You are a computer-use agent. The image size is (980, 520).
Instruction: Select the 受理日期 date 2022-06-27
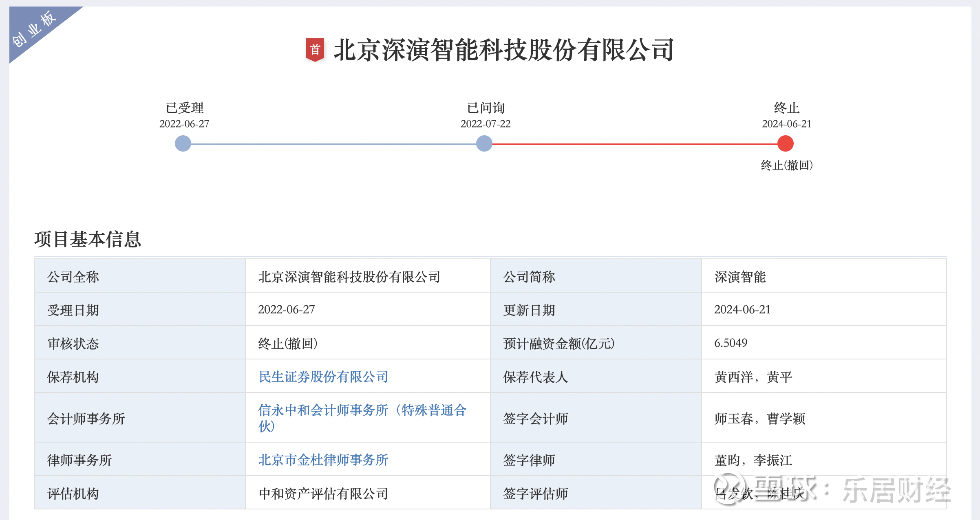(x=287, y=309)
